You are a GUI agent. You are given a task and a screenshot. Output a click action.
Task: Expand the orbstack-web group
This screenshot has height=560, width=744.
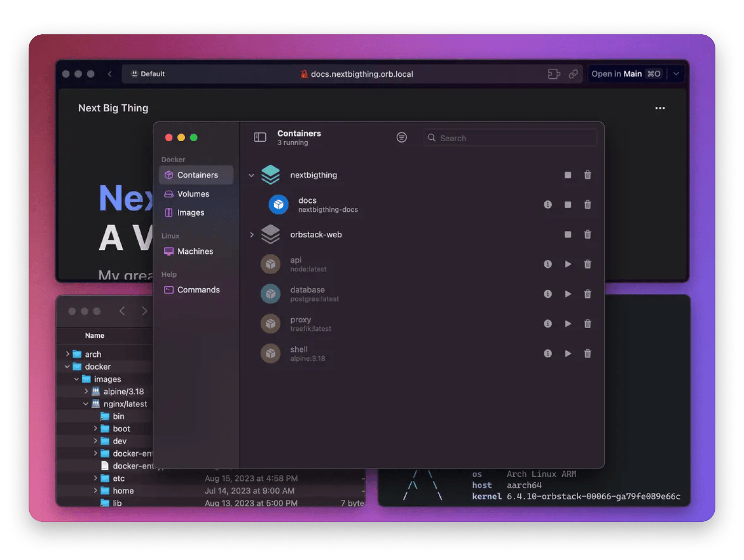point(251,235)
